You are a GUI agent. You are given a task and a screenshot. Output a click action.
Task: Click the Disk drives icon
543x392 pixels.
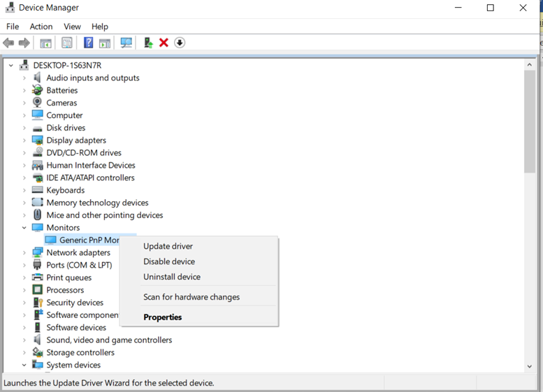coord(37,129)
